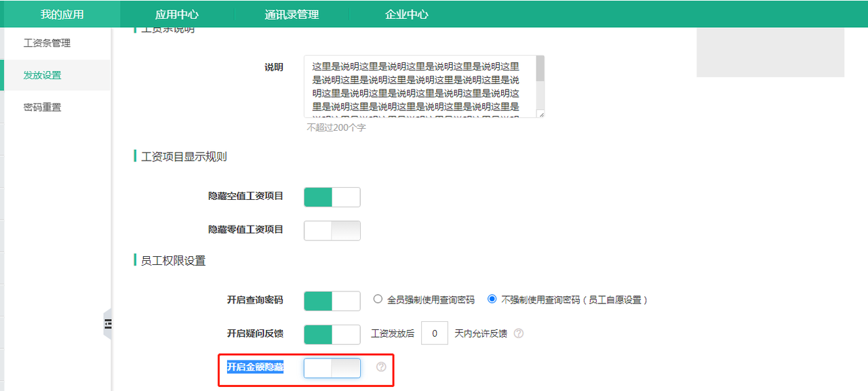The width and height of the screenshot is (868, 391).
Task: Toggle 隐藏空值工资项目 switch
Action: (x=332, y=197)
